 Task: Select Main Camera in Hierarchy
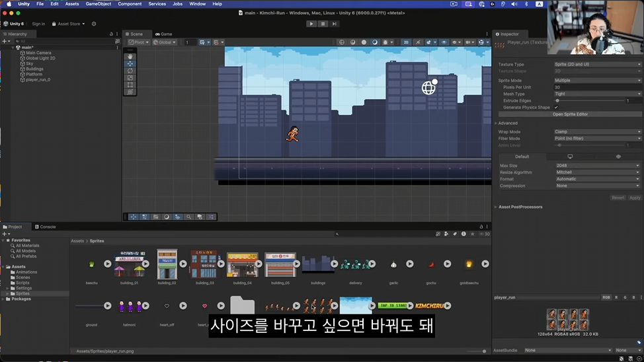pos(38,53)
